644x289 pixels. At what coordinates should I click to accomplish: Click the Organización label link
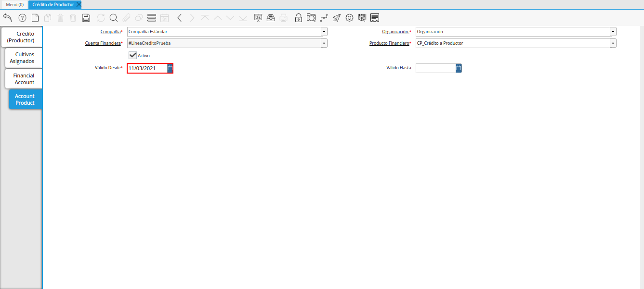(395, 32)
